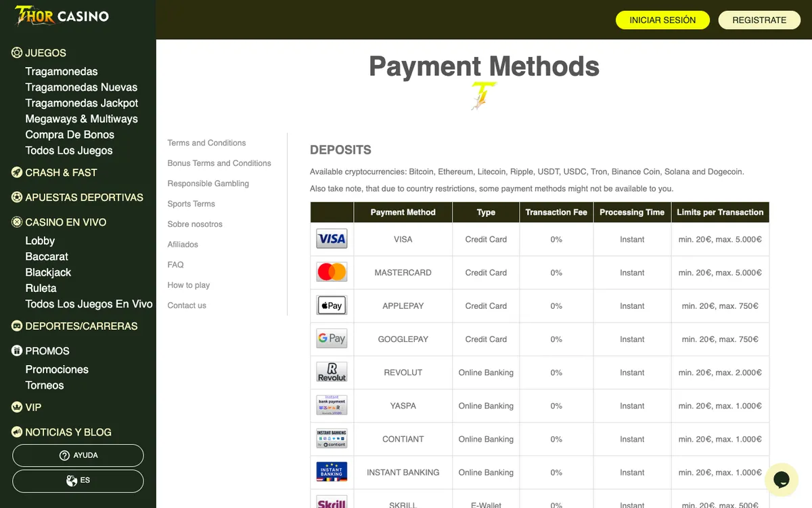Click the Contiant instant banking logo
The width and height of the screenshot is (812, 508).
(332, 438)
